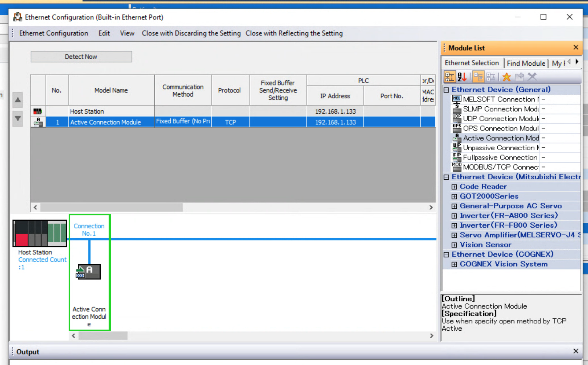This screenshot has width=588, height=365.
Task: Click the Detect Now button
Action: tap(81, 57)
